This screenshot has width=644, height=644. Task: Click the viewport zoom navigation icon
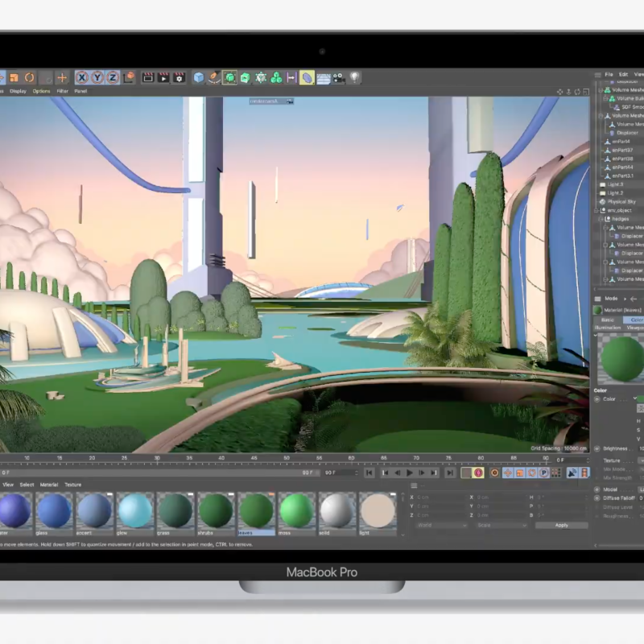(569, 92)
